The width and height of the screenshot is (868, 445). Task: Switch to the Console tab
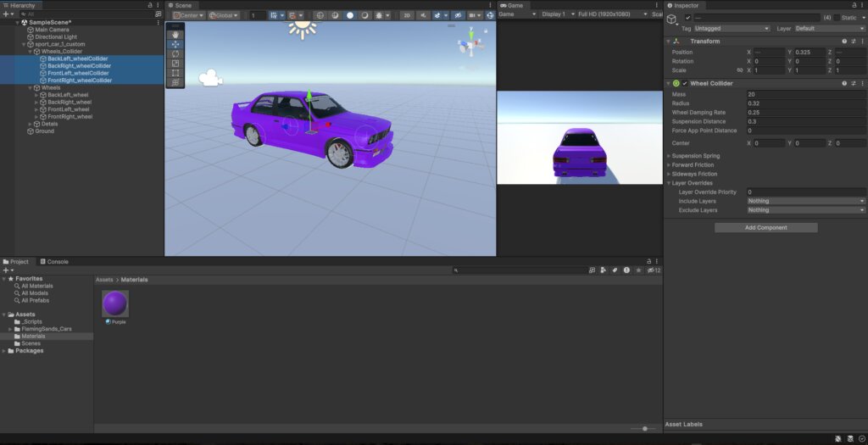[x=53, y=261]
